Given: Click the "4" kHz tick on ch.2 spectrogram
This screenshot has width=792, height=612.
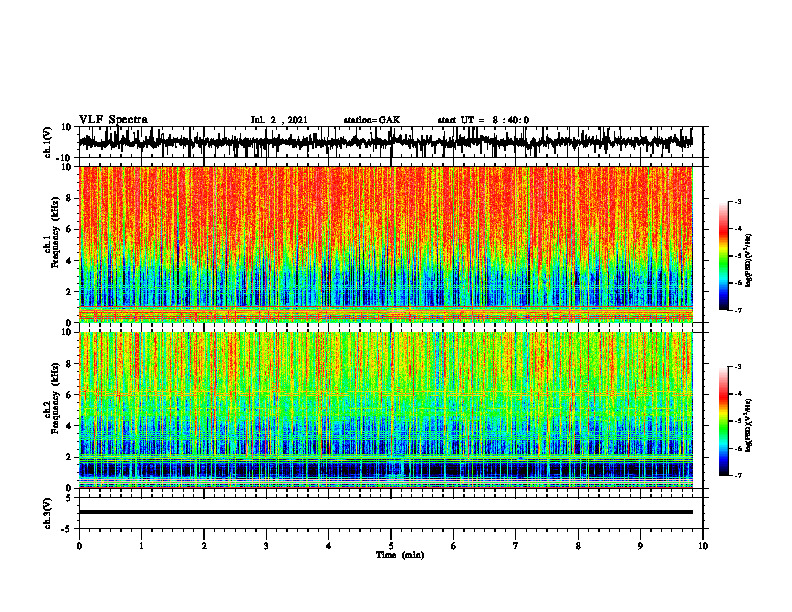Looking at the screenshot, I should point(69,426).
